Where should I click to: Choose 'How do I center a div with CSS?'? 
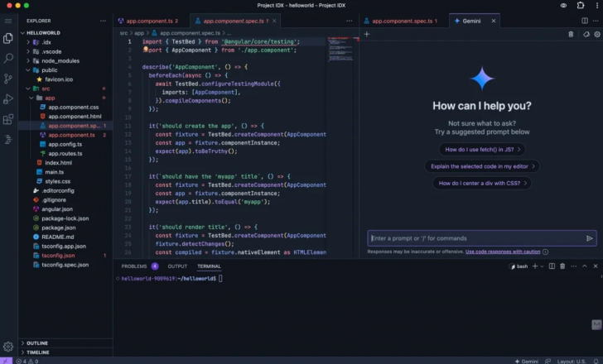coord(482,183)
